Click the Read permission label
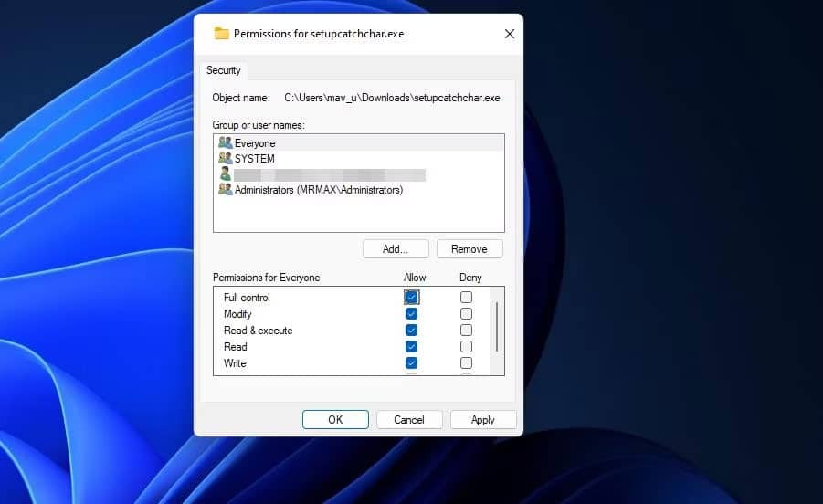The image size is (823, 504). [x=235, y=347]
